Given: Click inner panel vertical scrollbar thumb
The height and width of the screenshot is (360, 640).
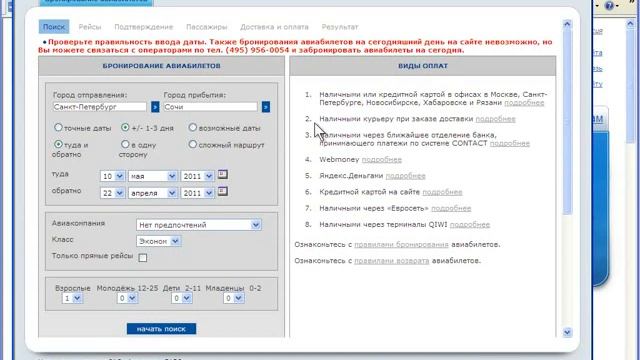Looking at the screenshot, I should coord(567,121).
